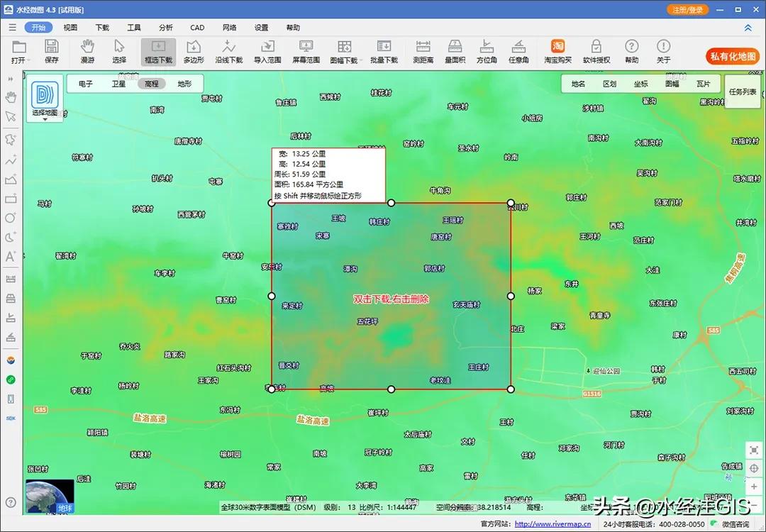Pick the 任意角 arbitrary angle tool

(x=518, y=52)
